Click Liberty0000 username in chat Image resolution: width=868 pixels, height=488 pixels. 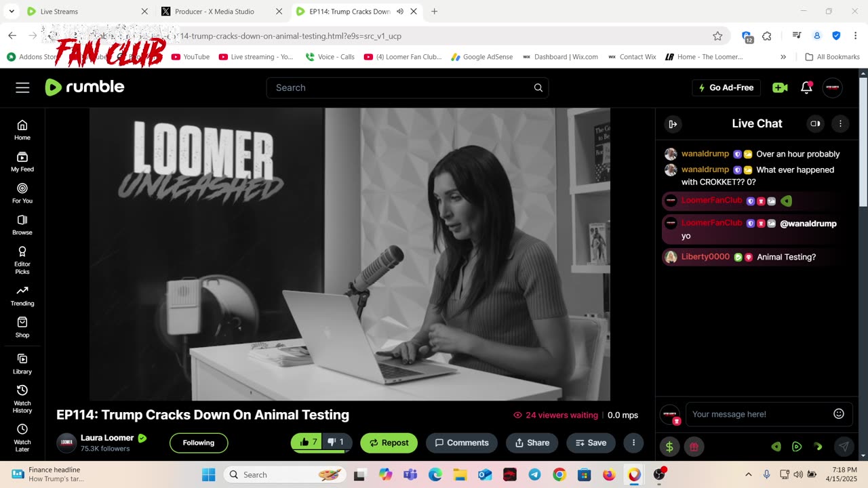click(705, 257)
